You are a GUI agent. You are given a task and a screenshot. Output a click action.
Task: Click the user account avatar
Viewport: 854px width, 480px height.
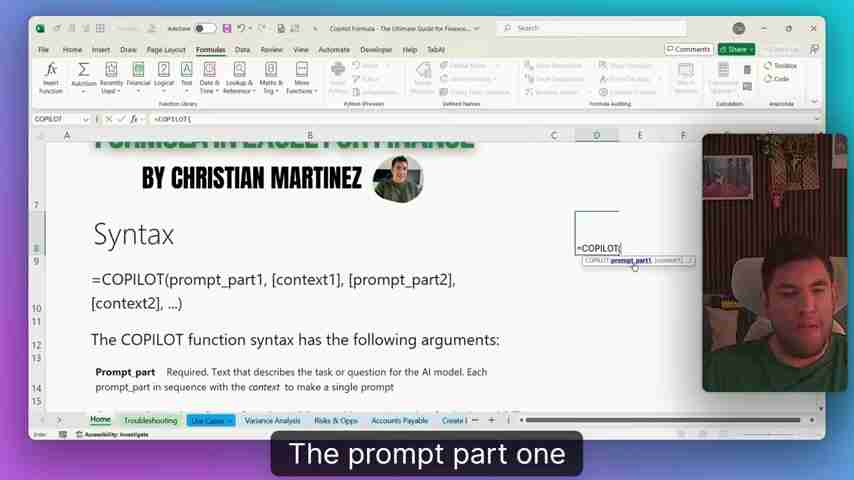739,28
